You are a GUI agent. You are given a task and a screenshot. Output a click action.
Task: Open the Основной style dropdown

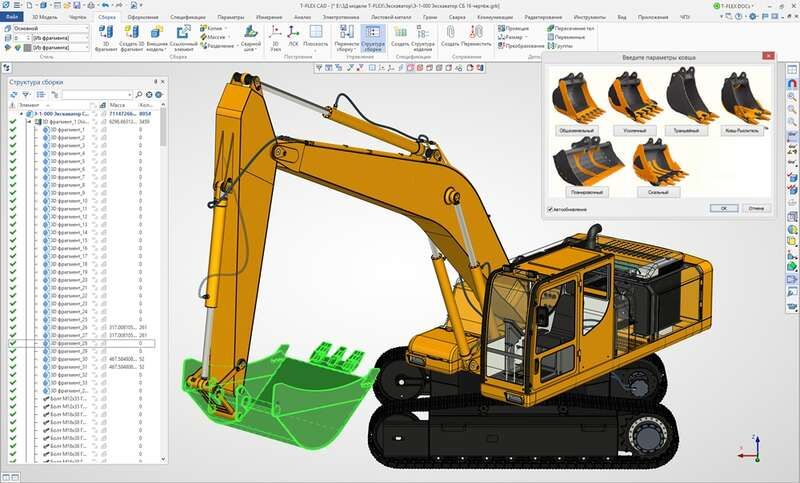(x=87, y=29)
